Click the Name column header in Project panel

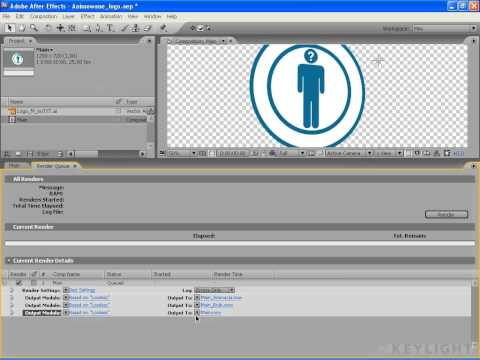(x=16, y=102)
